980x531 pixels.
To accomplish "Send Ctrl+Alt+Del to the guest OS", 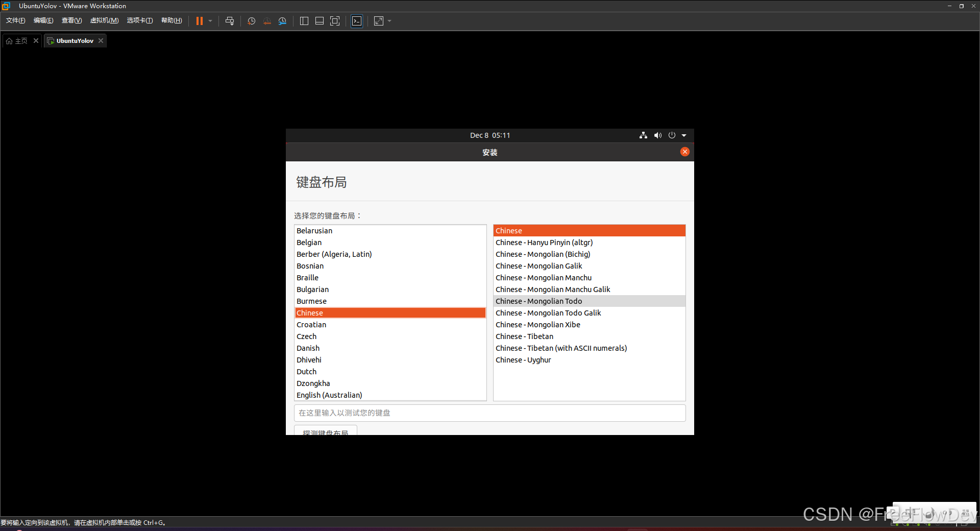I will coord(230,21).
